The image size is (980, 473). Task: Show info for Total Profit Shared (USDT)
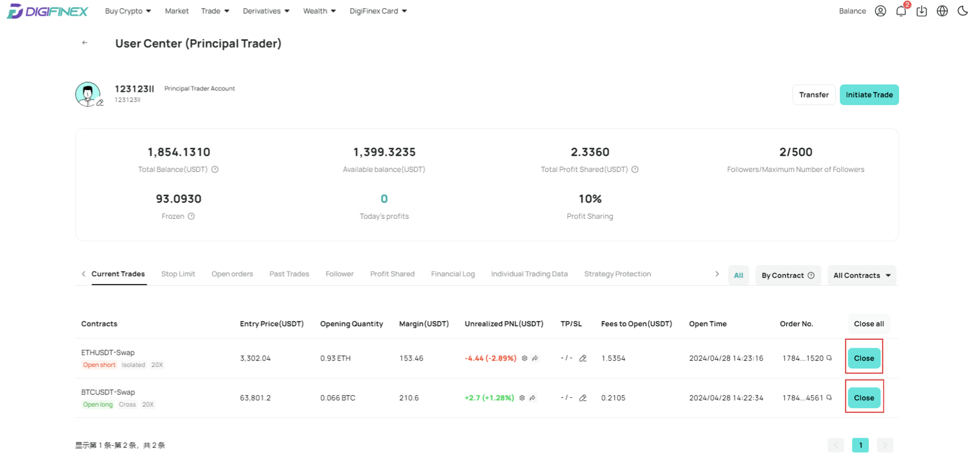pos(635,169)
